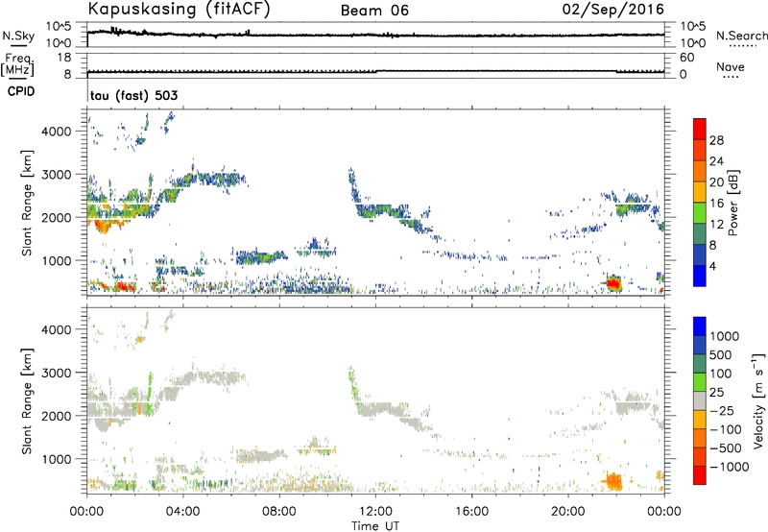Screen dimensions: 768x532
Task: Click the power color bar value 20
Action: tap(716, 182)
